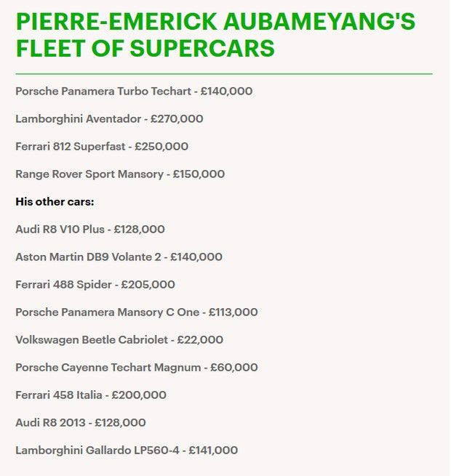Viewport: 451px width, 476px height.
Task: Select the Ferrari 488 Spider entry
Action: tap(95, 285)
